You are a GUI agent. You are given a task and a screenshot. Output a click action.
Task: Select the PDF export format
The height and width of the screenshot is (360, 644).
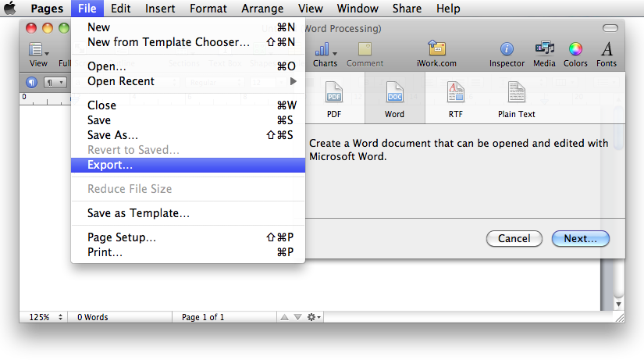pos(334,99)
